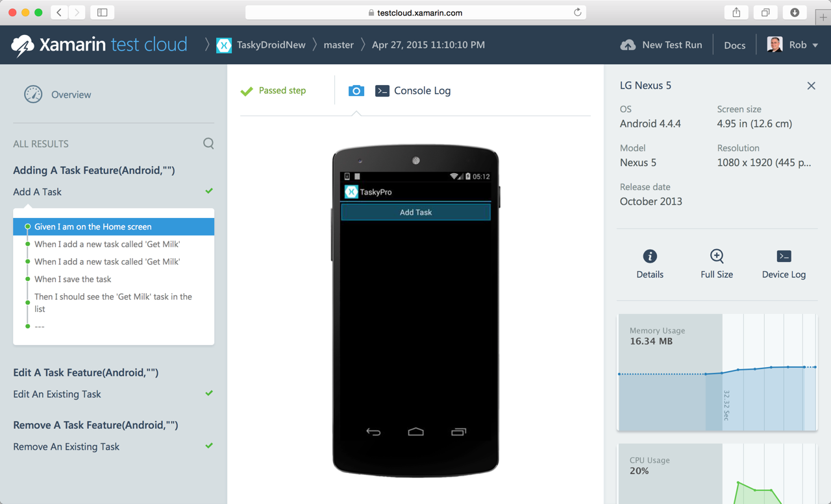Switch to the Console Log tab
Viewport: 831px width, 504px height.
[422, 91]
